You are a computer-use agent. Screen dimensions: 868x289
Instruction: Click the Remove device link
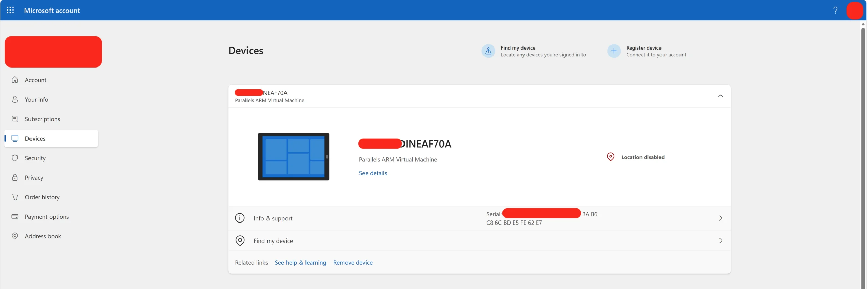353,262
